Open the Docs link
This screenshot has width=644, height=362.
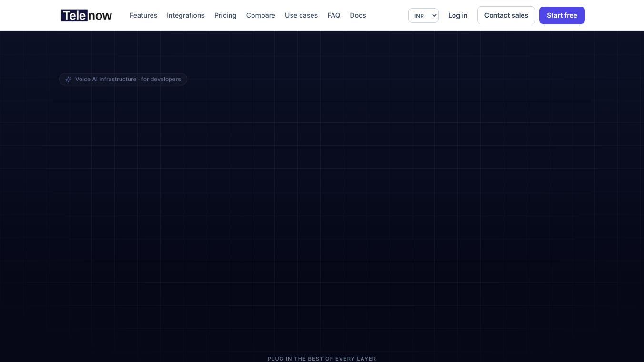(x=358, y=15)
